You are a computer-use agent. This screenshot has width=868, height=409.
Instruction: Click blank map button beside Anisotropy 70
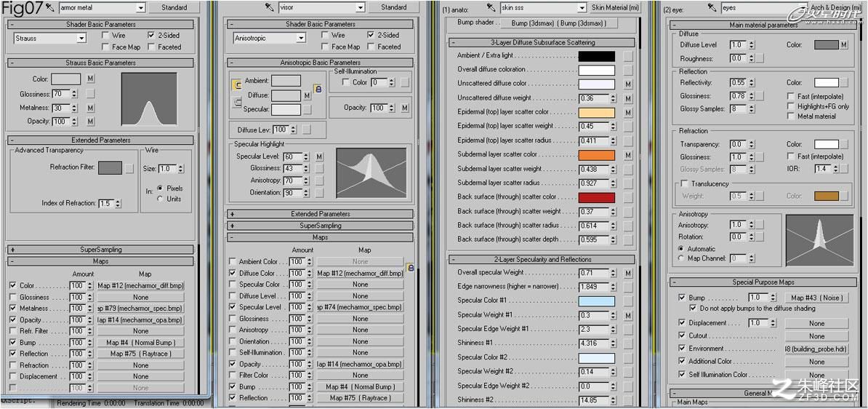(319, 180)
